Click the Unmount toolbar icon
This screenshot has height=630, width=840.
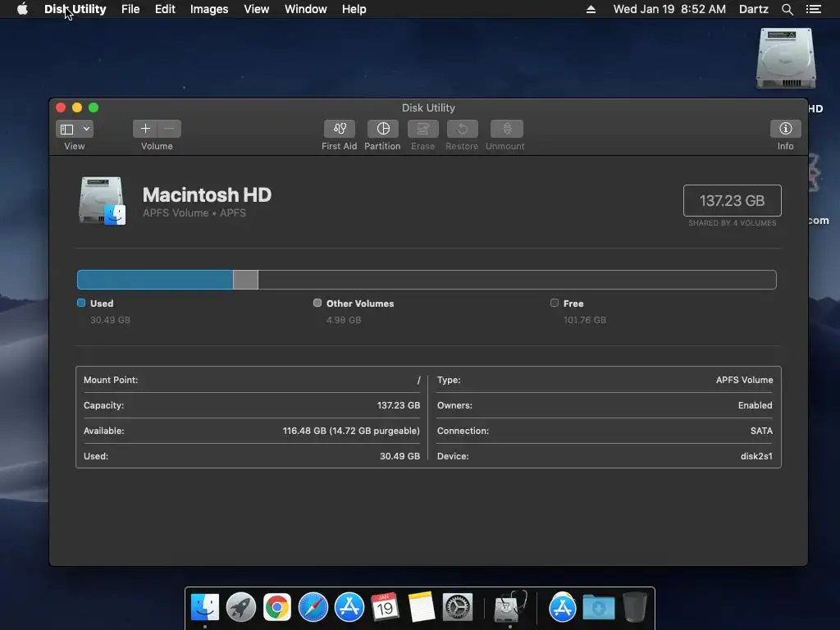(506, 129)
